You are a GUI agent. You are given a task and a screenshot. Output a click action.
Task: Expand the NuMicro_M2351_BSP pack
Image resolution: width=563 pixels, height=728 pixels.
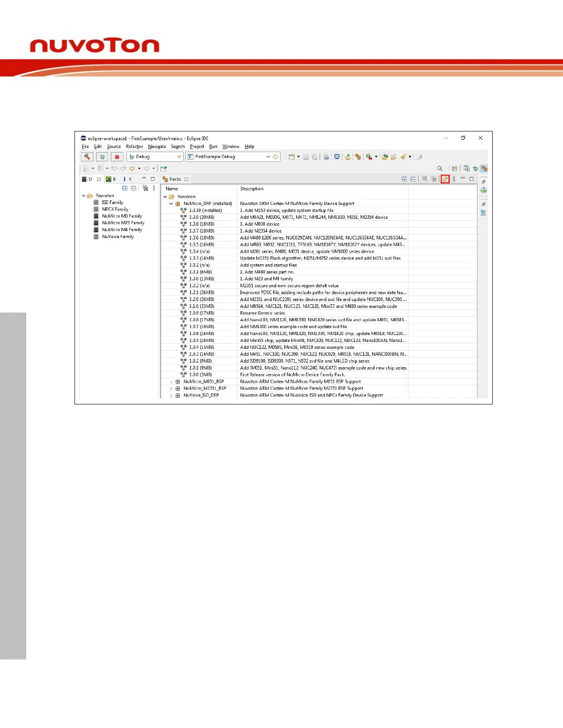pyautogui.click(x=171, y=388)
